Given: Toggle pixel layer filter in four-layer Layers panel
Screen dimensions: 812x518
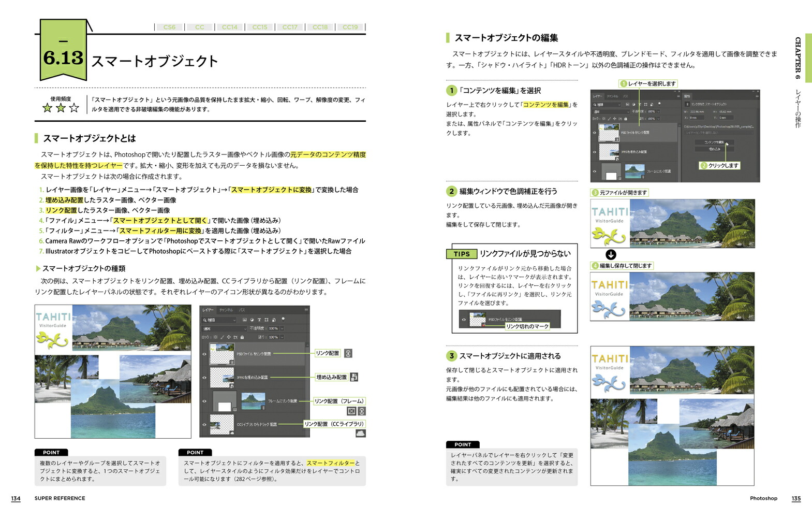Looking at the screenshot, I should [x=245, y=320].
